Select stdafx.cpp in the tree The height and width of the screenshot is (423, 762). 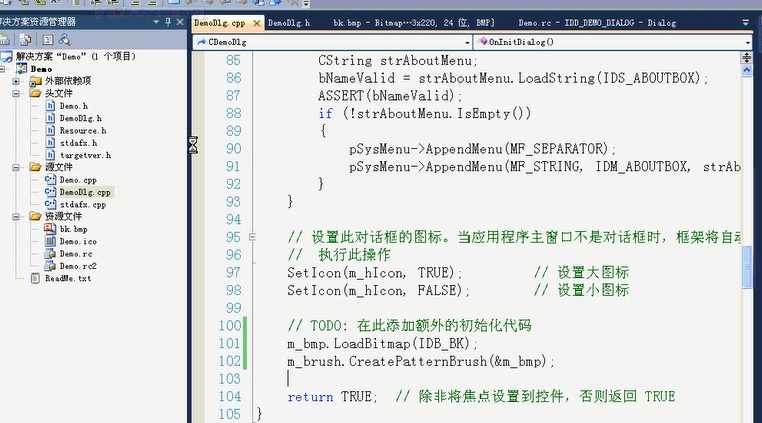(x=83, y=205)
